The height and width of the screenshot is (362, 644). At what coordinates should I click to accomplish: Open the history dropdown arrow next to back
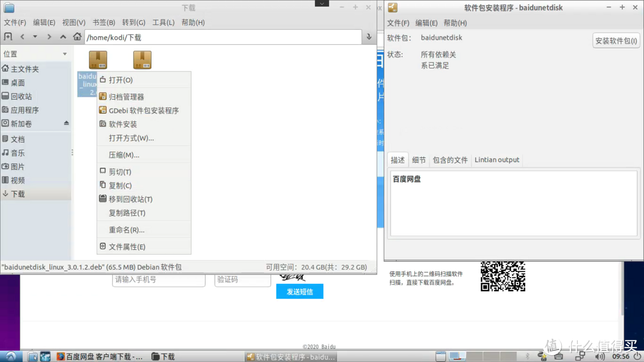(35, 36)
